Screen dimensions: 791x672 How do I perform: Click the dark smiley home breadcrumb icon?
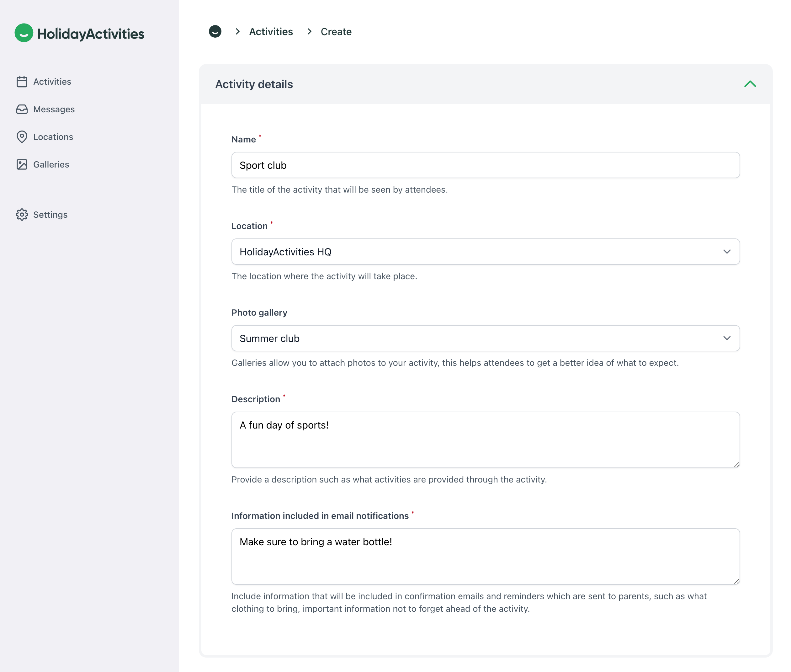(x=215, y=32)
